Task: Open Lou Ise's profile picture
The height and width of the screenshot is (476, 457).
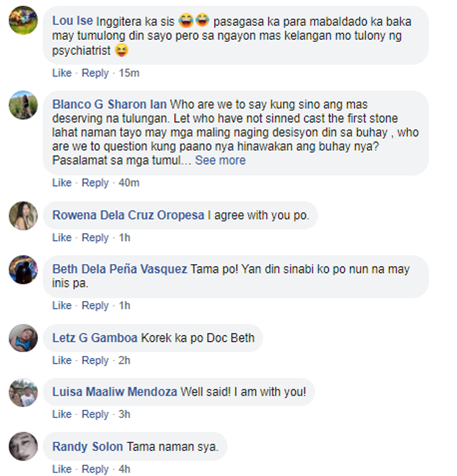Action: pos(23,20)
